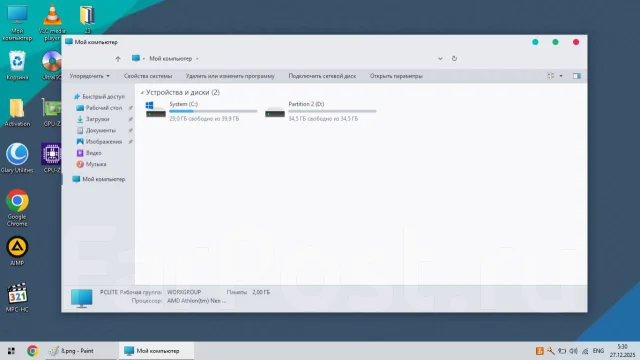
Task: Click the ENG language indicator
Action: pos(598,351)
